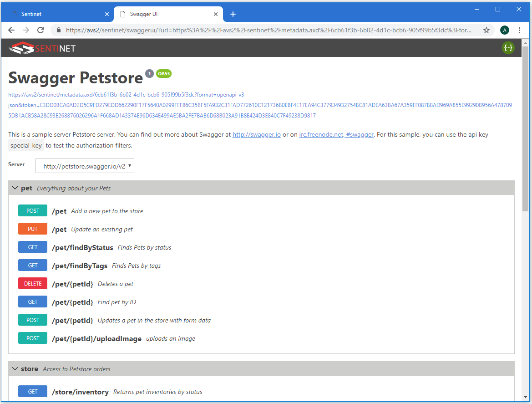Collapse the store section
Viewport: 532px width, 404px height.
click(x=261, y=368)
